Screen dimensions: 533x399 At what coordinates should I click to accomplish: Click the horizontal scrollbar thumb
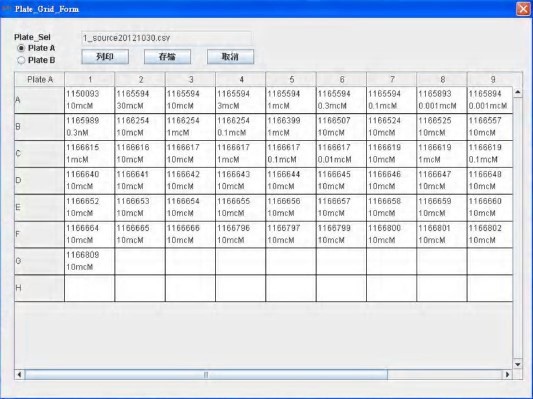[x=206, y=375]
